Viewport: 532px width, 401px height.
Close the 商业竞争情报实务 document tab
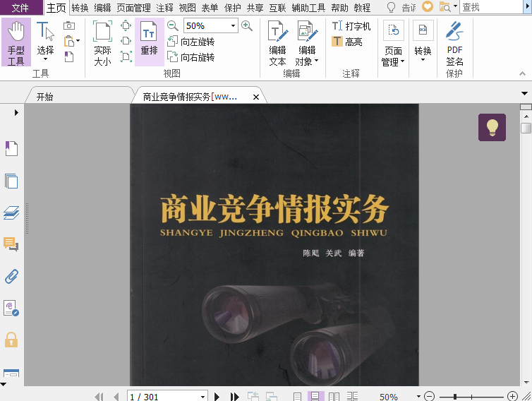pyautogui.click(x=256, y=97)
